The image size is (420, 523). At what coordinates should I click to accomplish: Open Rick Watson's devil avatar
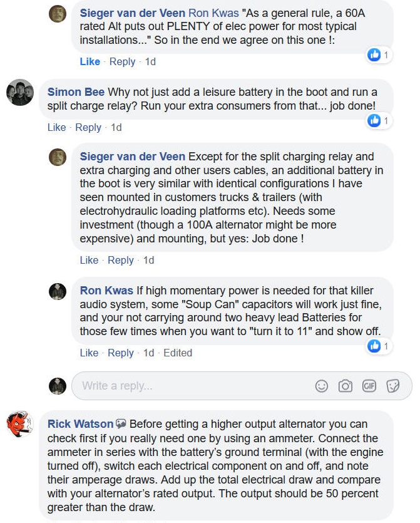tap(19, 425)
